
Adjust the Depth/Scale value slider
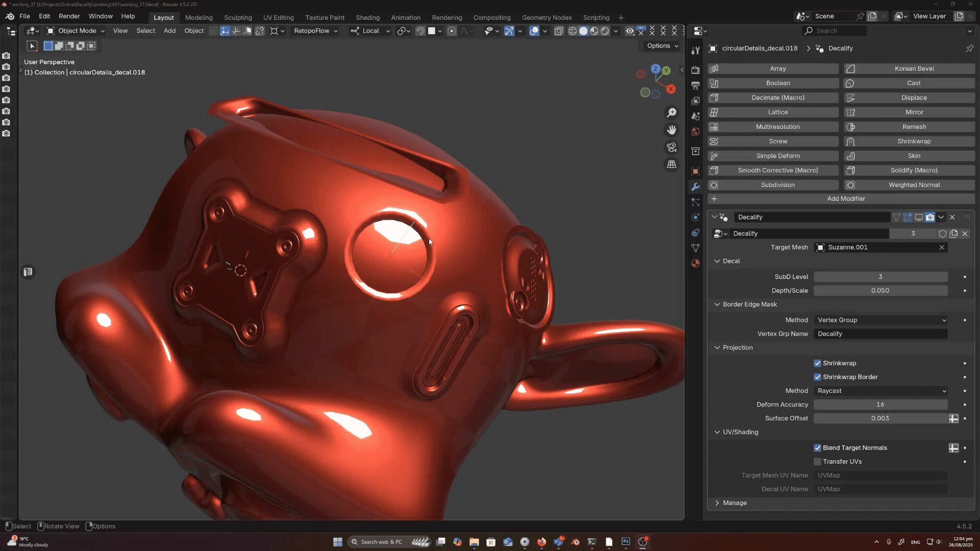coord(880,291)
